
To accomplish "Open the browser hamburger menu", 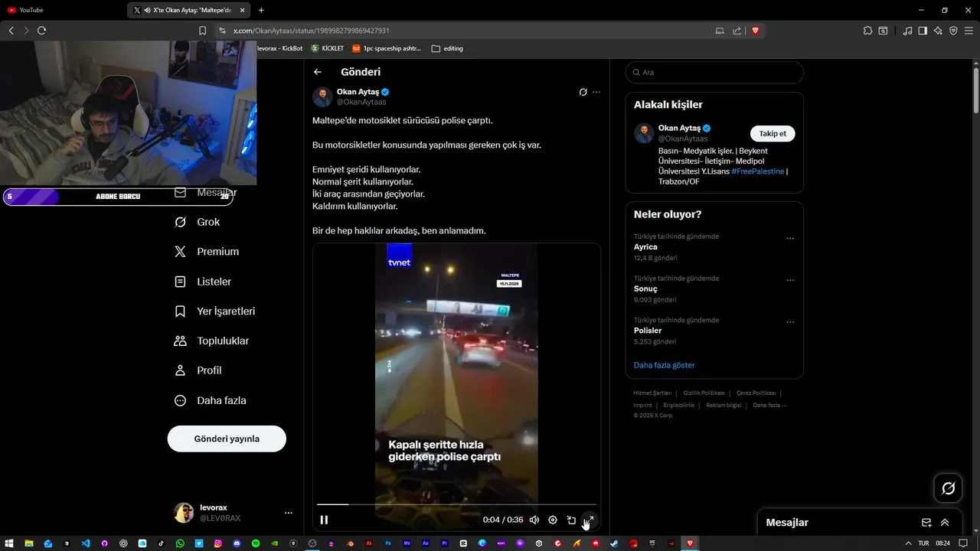I will [969, 31].
